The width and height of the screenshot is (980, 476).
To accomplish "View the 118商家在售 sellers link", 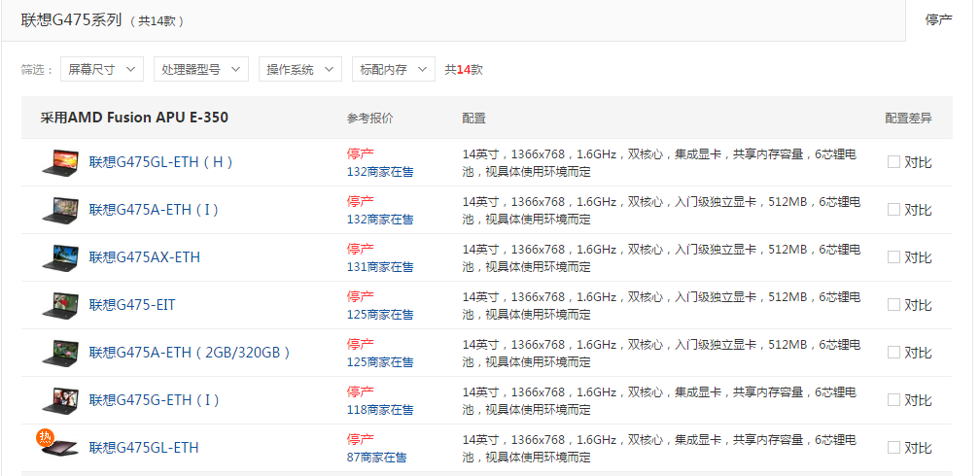I will pyautogui.click(x=380, y=409).
